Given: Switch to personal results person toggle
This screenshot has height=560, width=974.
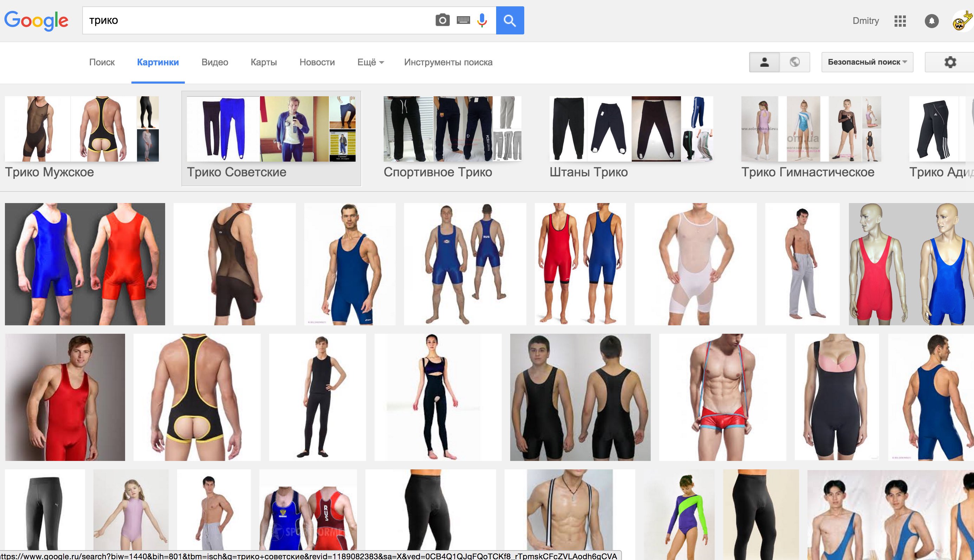Looking at the screenshot, I should pos(764,62).
